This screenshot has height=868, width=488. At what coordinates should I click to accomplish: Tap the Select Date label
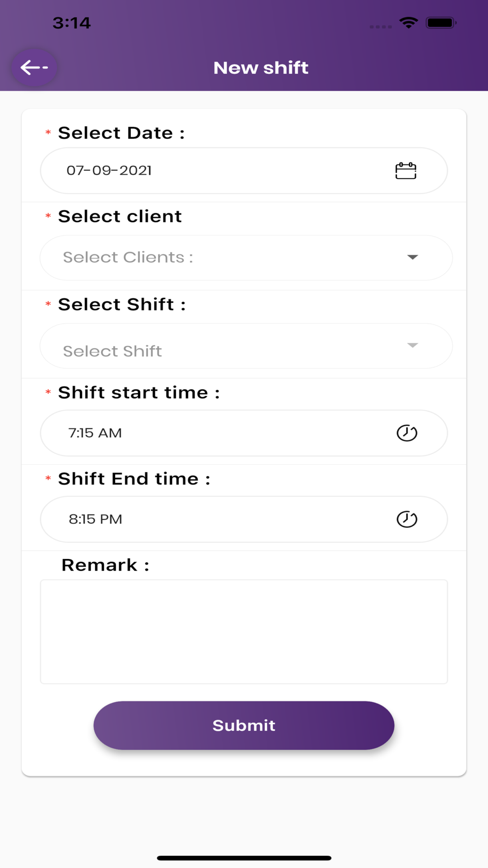122,133
